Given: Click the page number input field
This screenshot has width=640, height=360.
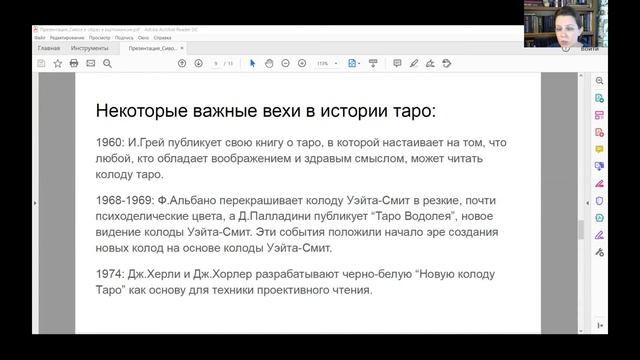Looking at the screenshot, I should click(x=216, y=63).
